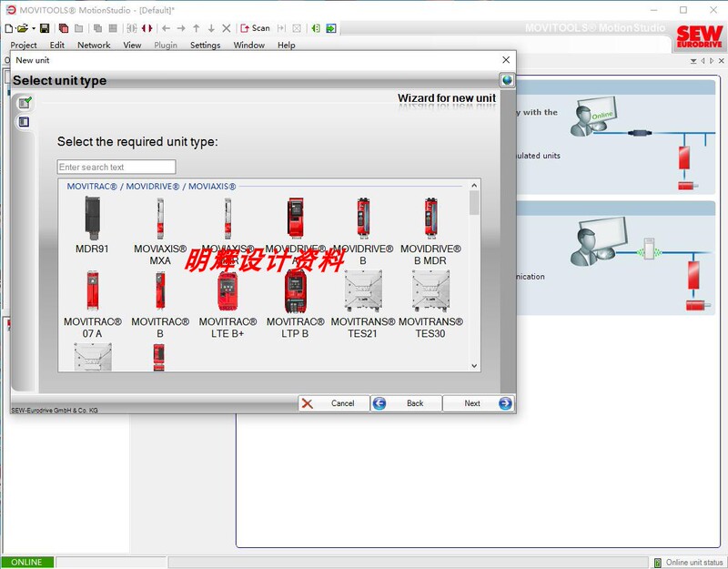The width and height of the screenshot is (728, 569).
Task: Click the Open project folder icon
Action: [x=22, y=28]
